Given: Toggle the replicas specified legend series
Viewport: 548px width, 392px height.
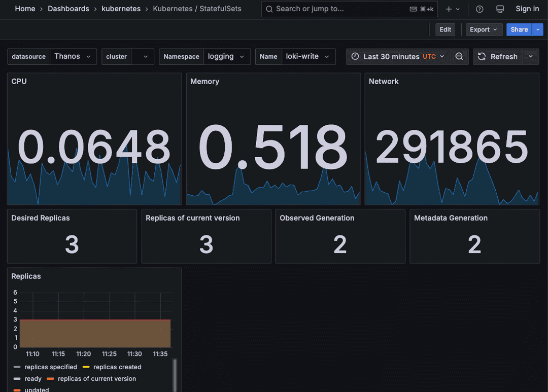Looking at the screenshot, I should pyautogui.click(x=51, y=367).
